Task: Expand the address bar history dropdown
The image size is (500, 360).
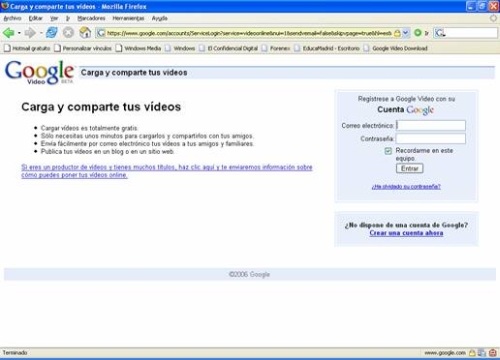Action: click(x=406, y=33)
